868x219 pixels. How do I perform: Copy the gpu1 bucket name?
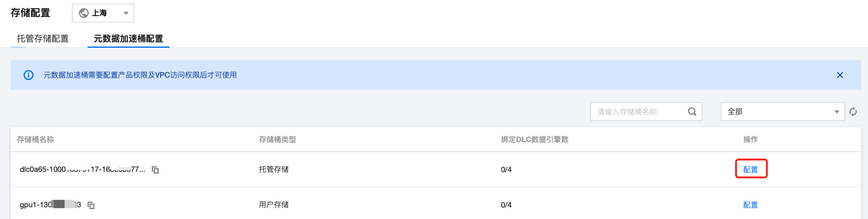[91, 205]
